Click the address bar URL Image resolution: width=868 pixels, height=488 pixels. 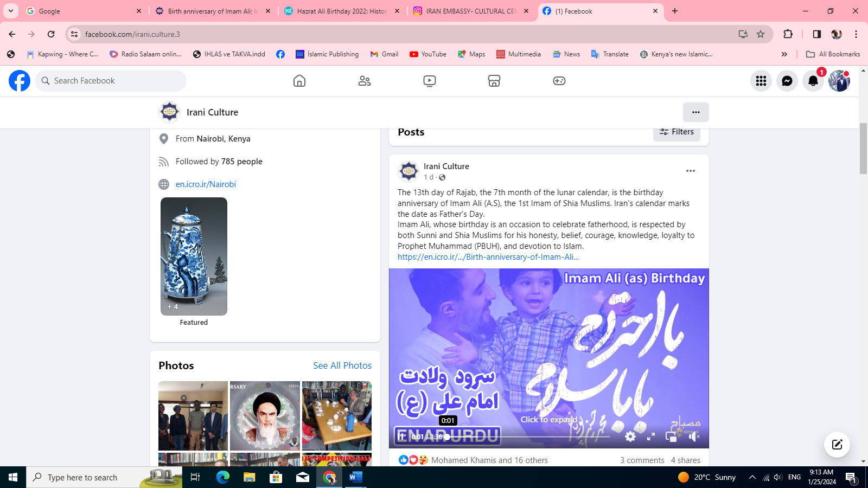pyautogui.click(x=132, y=34)
